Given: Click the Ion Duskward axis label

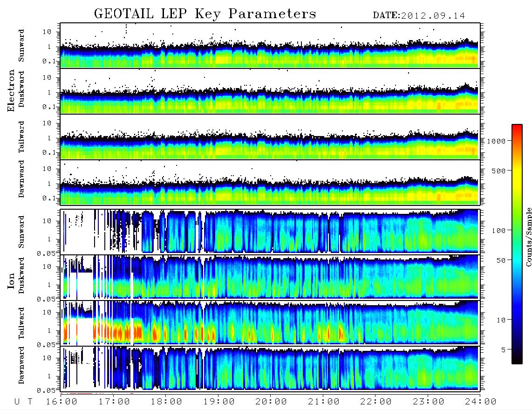Looking at the screenshot, I should point(21,275).
